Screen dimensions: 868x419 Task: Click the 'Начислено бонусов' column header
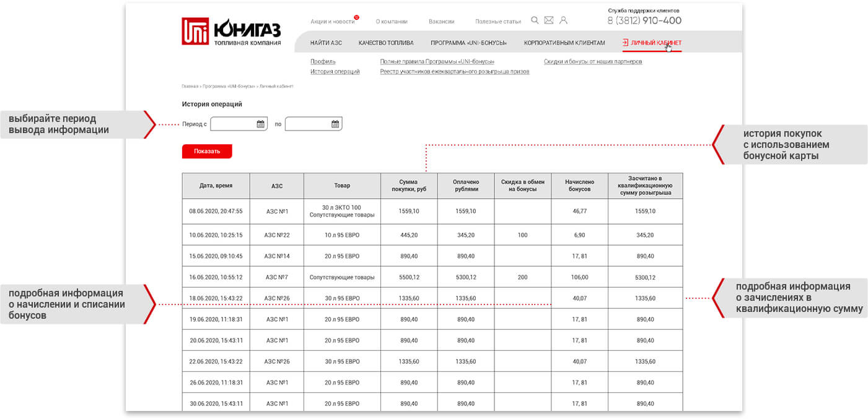click(580, 186)
